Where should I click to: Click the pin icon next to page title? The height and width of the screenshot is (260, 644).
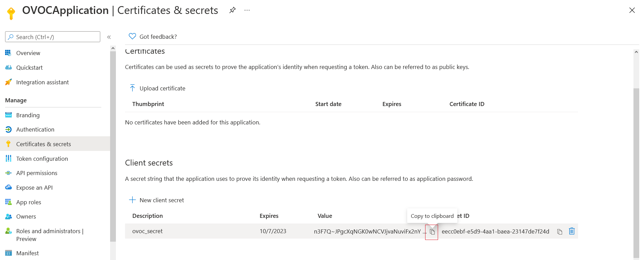click(x=232, y=10)
